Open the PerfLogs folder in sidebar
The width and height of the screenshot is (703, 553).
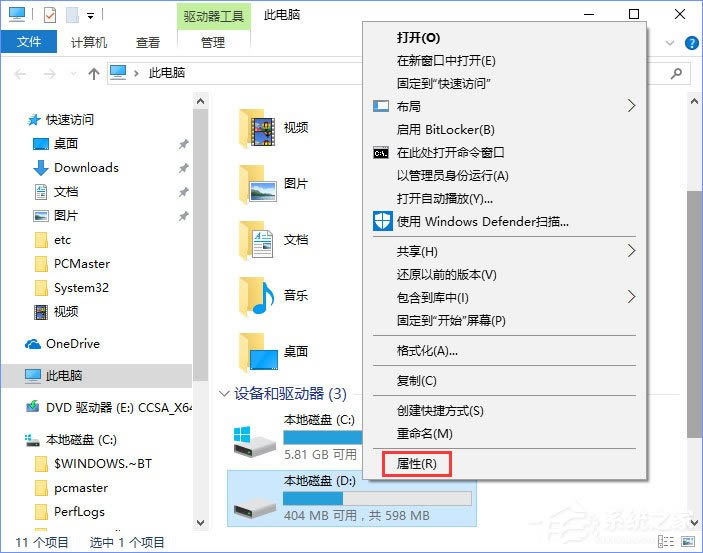(79, 512)
